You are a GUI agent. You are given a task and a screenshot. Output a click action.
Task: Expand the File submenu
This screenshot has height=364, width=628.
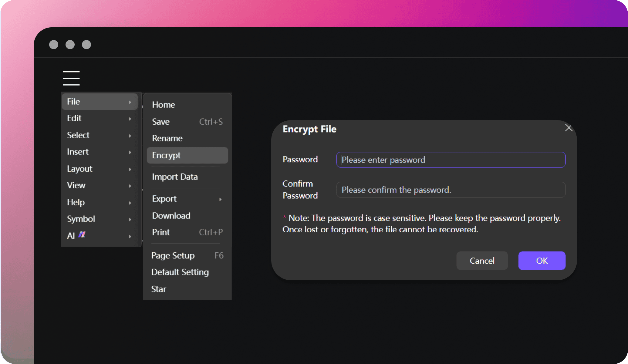click(99, 101)
